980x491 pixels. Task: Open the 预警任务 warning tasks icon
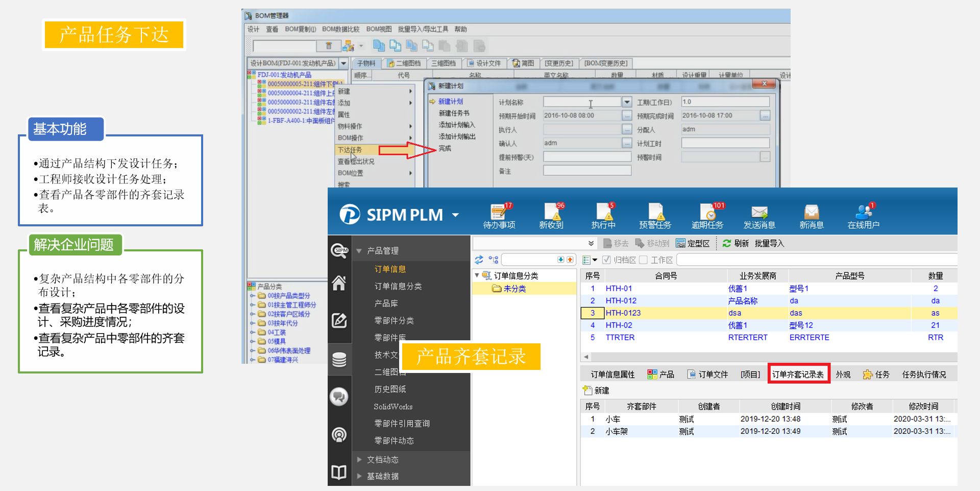[655, 215]
